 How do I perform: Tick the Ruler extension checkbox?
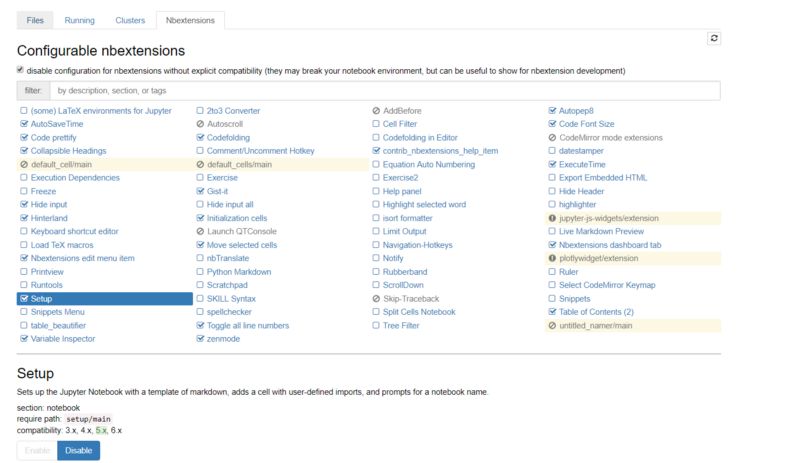[552, 272]
